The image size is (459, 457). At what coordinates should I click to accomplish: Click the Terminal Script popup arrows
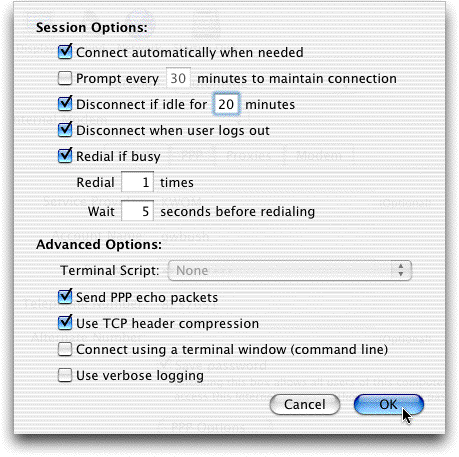click(401, 270)
